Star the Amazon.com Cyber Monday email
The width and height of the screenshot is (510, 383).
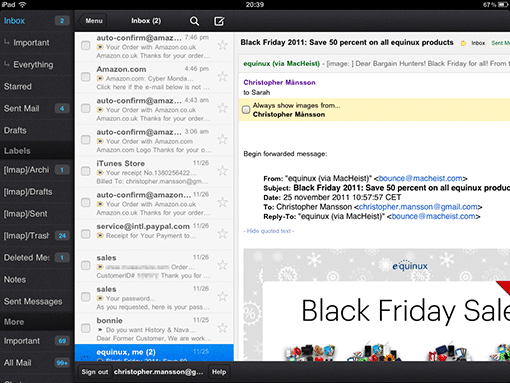[222, 77]
